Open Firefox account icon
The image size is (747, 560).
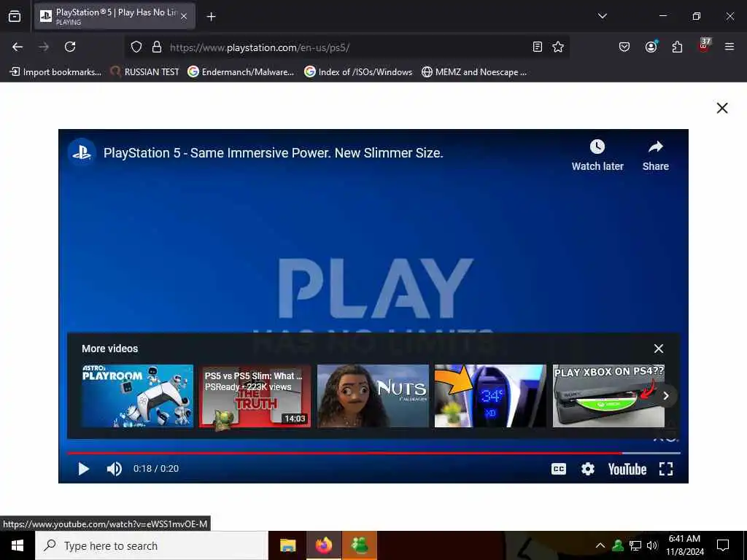tap(651, 47)
